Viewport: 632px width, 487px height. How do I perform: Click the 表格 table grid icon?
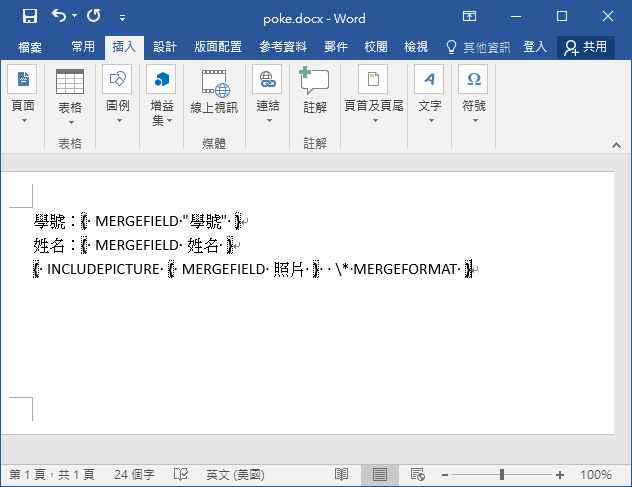click(70, 81)
